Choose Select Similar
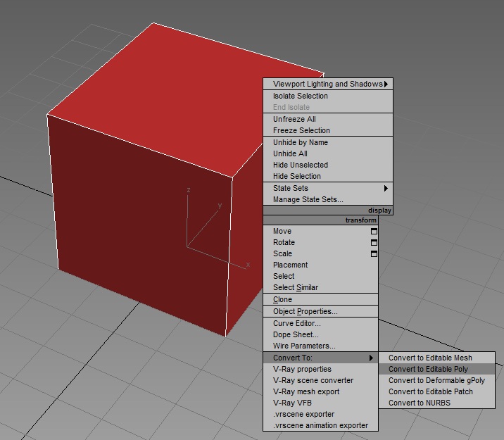Viewport: 504px width, 440px height. (320, 287)
